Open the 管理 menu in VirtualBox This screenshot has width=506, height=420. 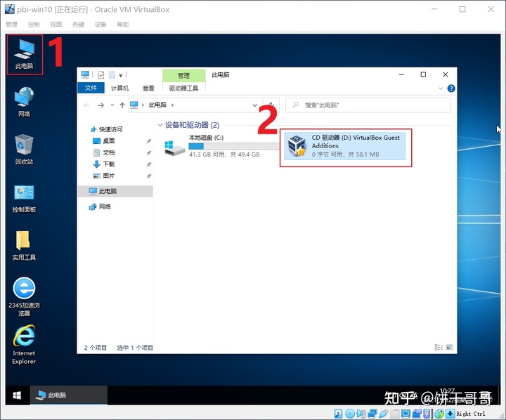click(x=12, y=25)
